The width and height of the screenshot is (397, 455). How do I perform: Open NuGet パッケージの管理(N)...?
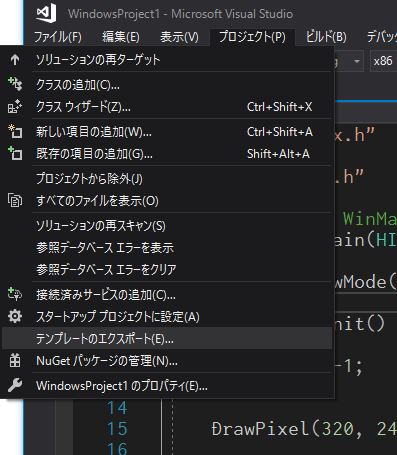(x=167, y=361)
